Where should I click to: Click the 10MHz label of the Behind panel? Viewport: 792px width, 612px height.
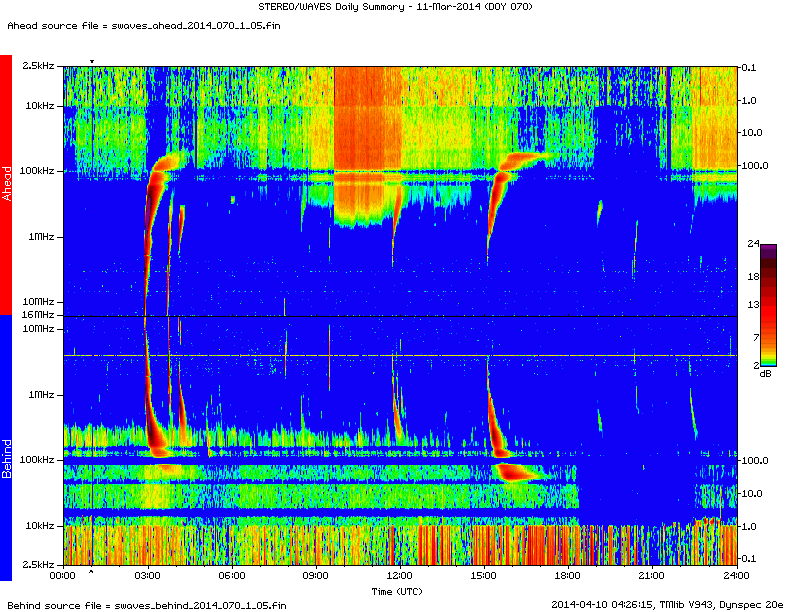point(38,329)
